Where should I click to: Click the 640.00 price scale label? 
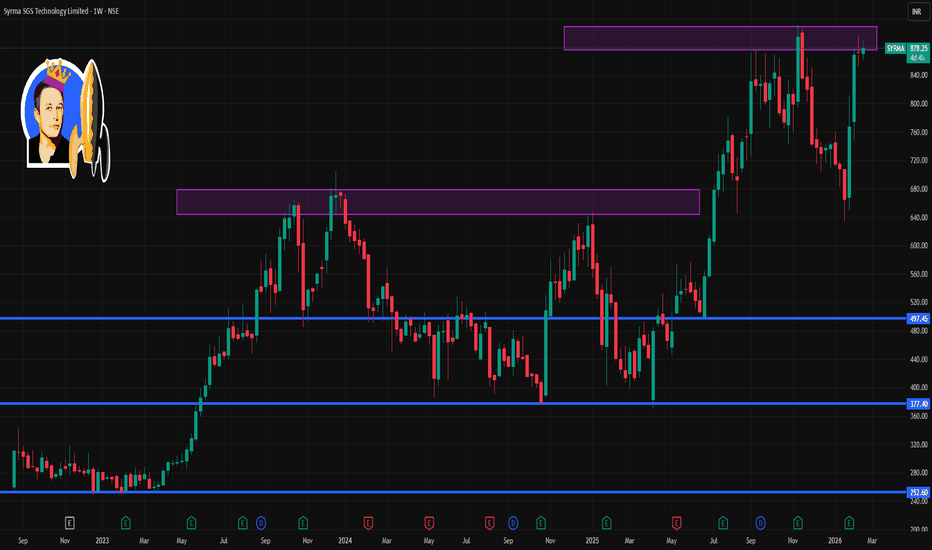tap(918, 218)
